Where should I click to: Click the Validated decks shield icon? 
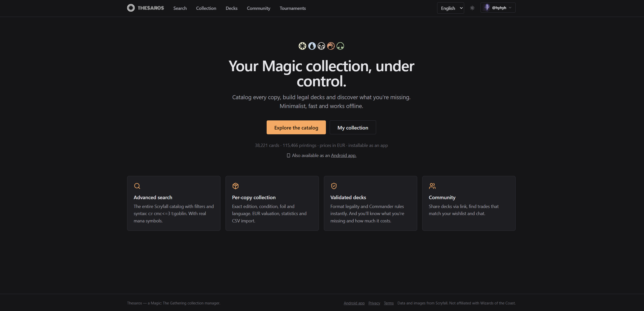click(334, 186)
